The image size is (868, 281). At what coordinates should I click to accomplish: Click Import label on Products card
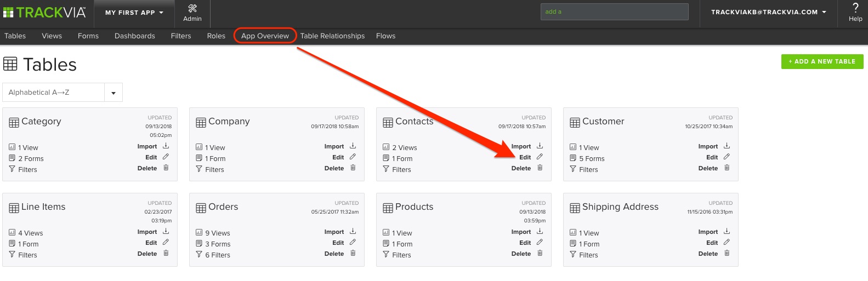coord(521,232)
